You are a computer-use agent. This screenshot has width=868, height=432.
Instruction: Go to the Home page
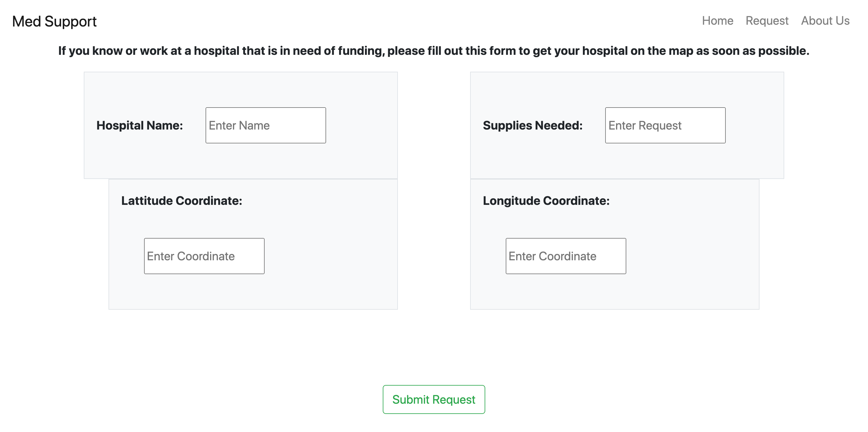point(717,21)
